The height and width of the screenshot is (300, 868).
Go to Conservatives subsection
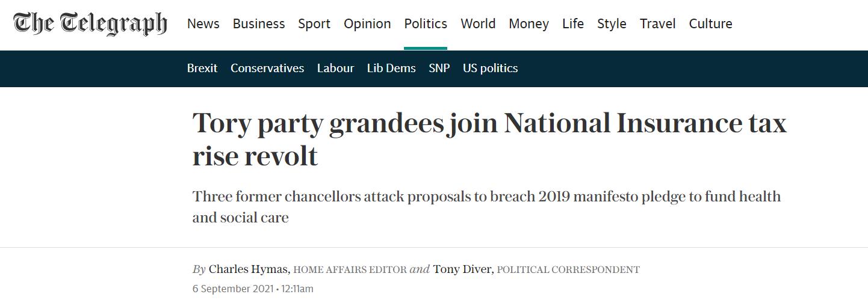pos(267,69)
